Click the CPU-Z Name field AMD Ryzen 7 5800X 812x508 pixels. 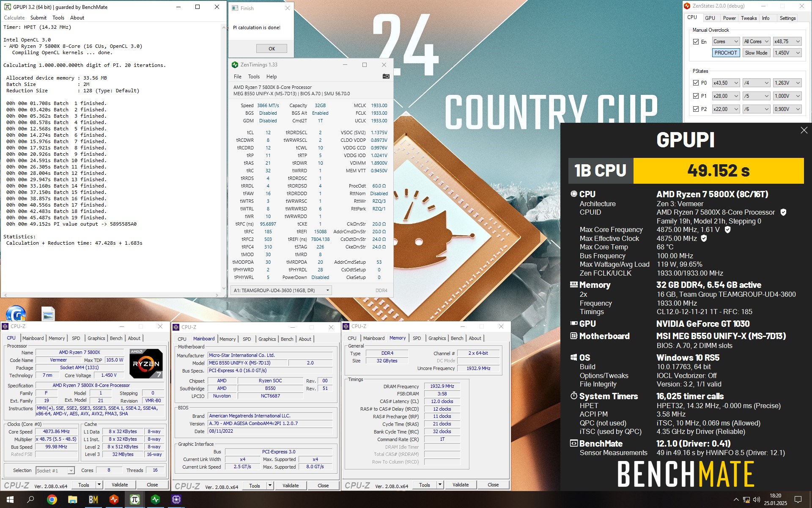80,352
